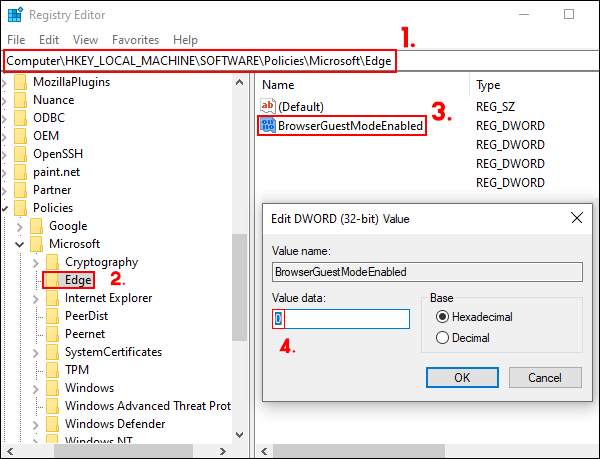This screenshot has width=600, height=459.
Task: Select the OEM folder icon
Action: tap(21, 136)
